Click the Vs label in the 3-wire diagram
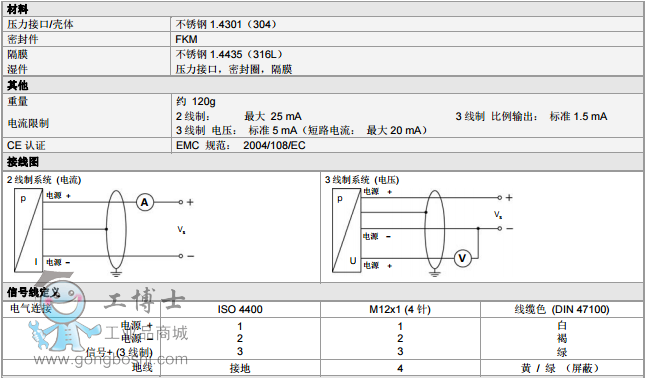 pos(498,214)
